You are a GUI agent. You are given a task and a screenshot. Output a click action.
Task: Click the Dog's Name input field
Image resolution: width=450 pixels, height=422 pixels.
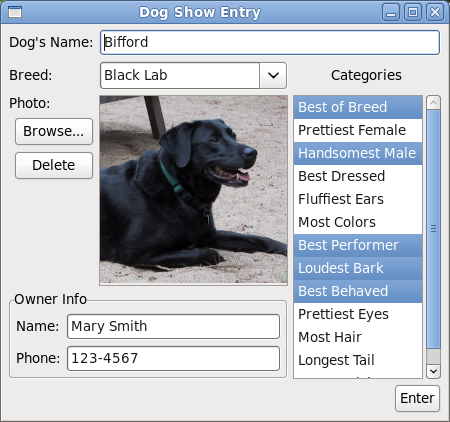coord(270,42)
